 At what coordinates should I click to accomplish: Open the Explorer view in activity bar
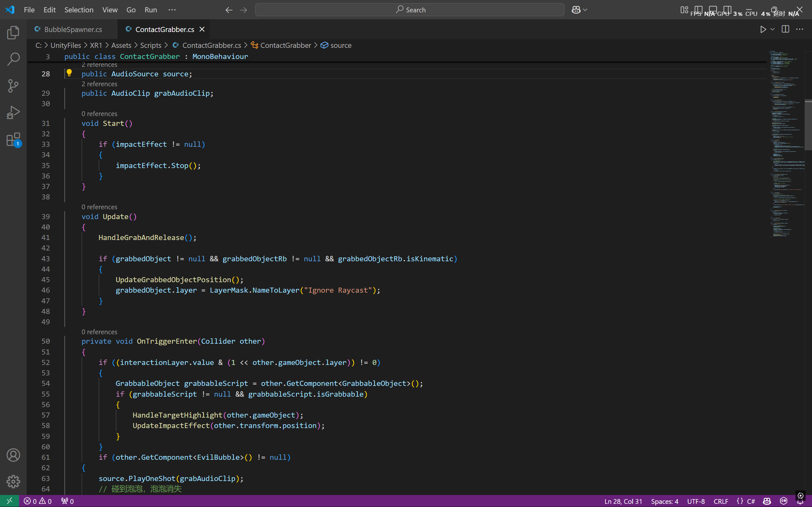(x=13, y=32)
